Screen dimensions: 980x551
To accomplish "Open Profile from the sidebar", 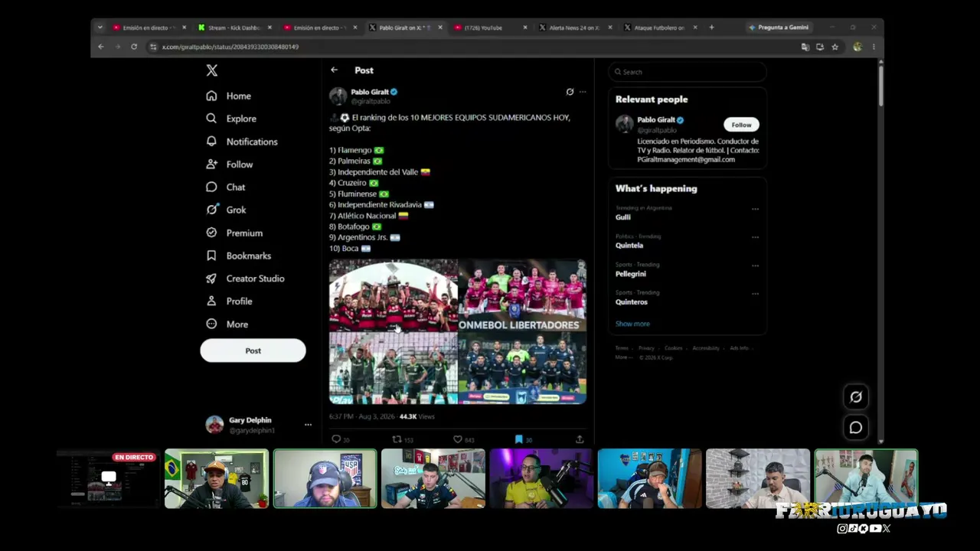I will [x=228, y=301].
